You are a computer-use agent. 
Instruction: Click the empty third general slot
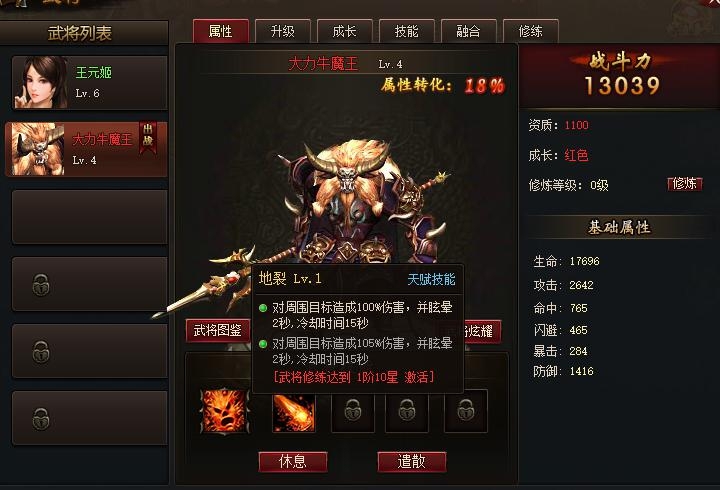pyautogui.click(x=90, y=217)
